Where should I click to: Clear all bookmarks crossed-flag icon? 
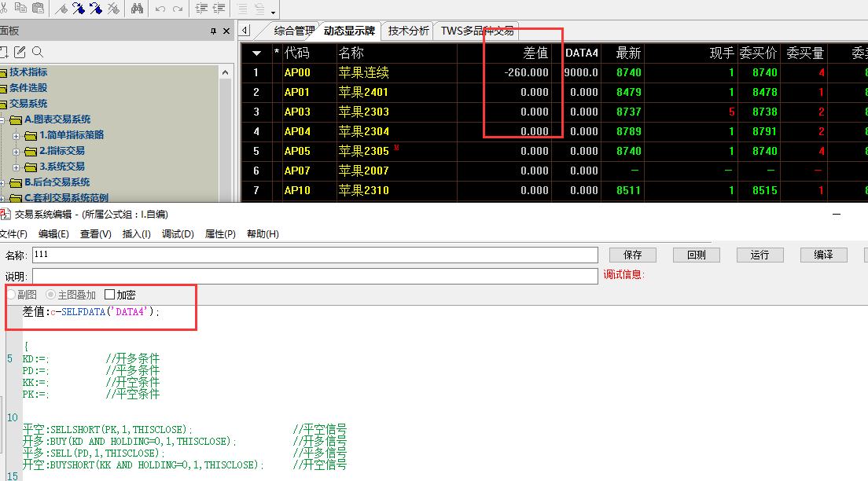[113, 9]
